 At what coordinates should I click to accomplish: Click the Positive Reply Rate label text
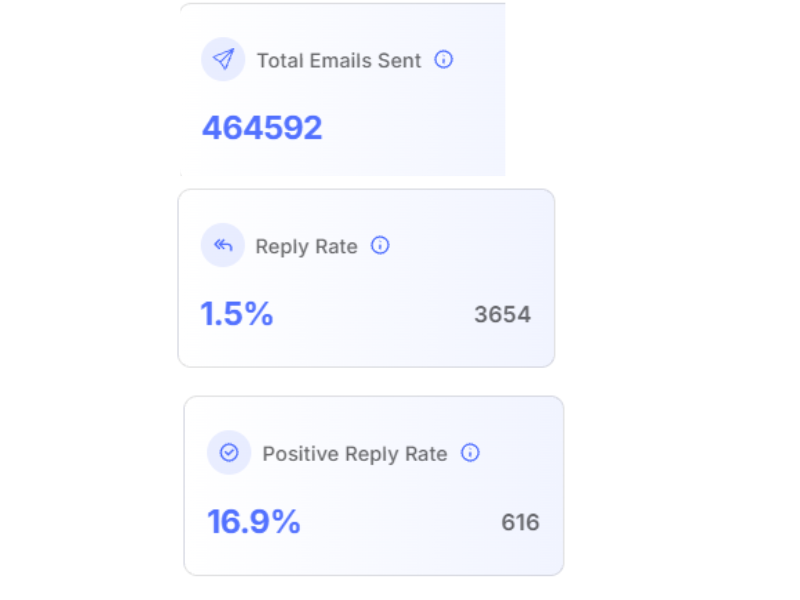click(354, 453)
